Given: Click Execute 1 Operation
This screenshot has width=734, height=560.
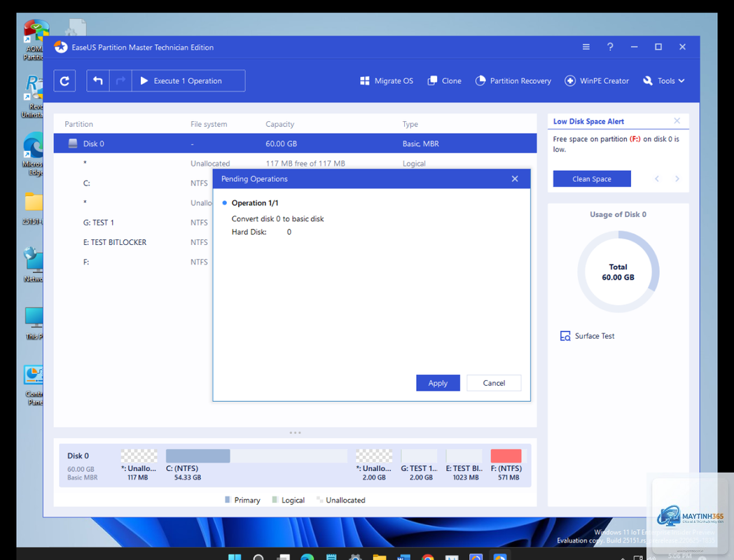Looking at the screenshot, I should [188, 81].
